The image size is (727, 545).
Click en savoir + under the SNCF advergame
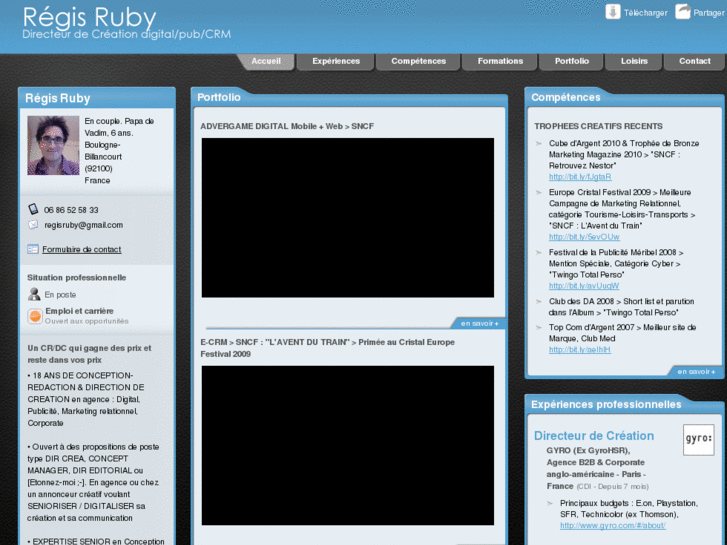click(479, 323)
